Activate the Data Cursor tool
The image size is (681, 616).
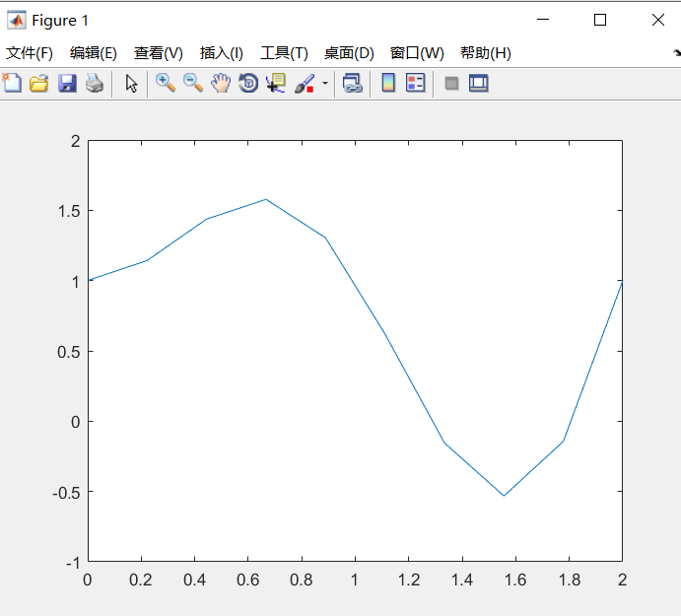pos(276,83)
